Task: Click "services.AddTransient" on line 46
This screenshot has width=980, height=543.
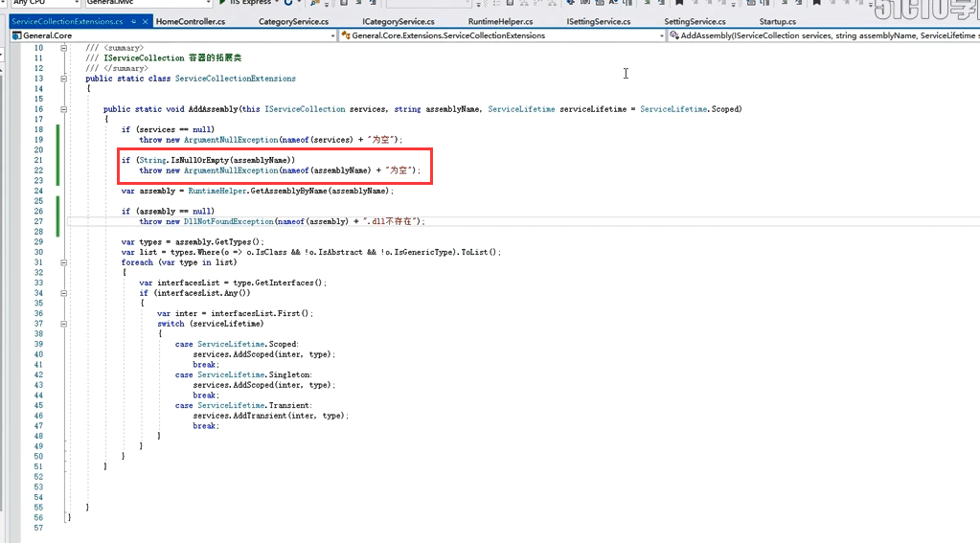Action: tap(240, 417)
